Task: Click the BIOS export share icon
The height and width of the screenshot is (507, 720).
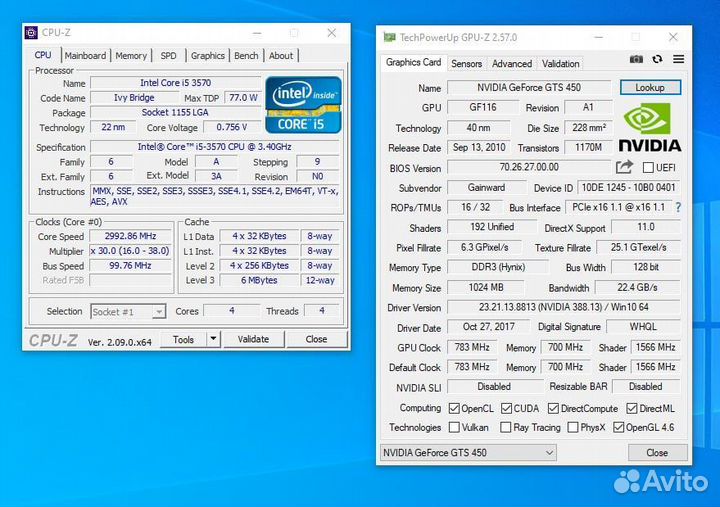Action: pyautogui.click(x=625, y=168)
